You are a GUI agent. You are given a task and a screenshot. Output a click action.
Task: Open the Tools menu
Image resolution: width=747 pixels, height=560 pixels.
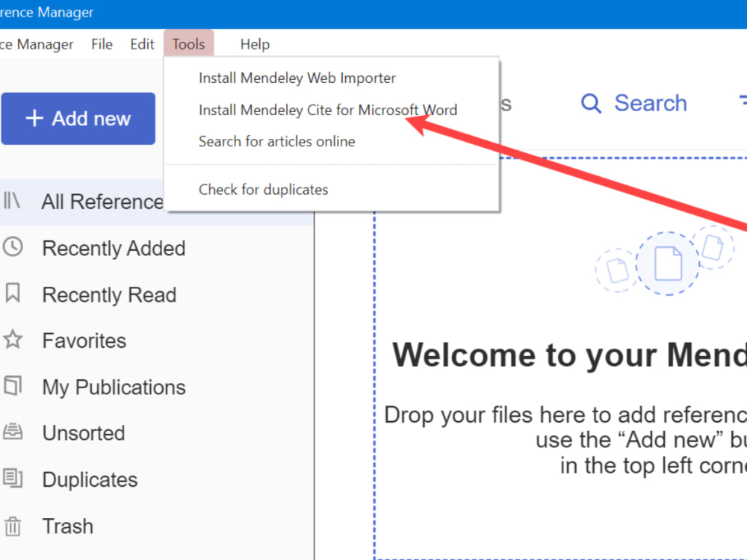pos(189,44)
